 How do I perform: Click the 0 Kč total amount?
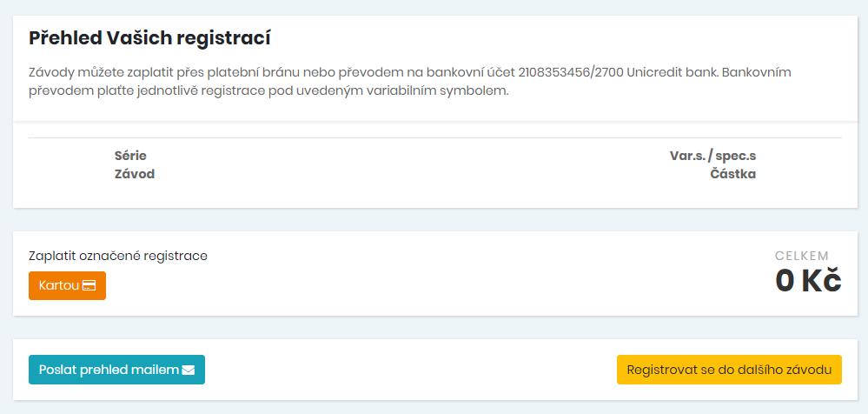click(x=808, y=280)
